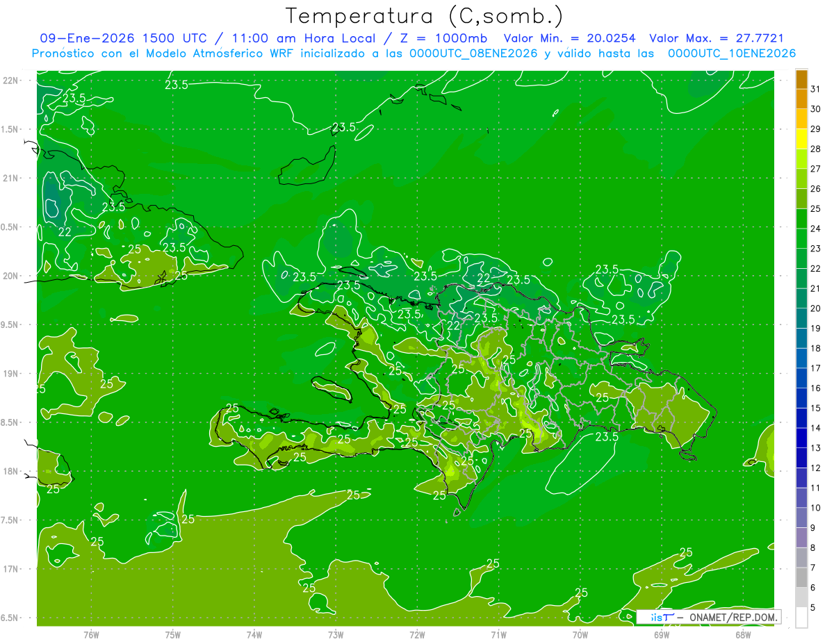Click the '73W' longitude axis label

click(x=336, y=634)
